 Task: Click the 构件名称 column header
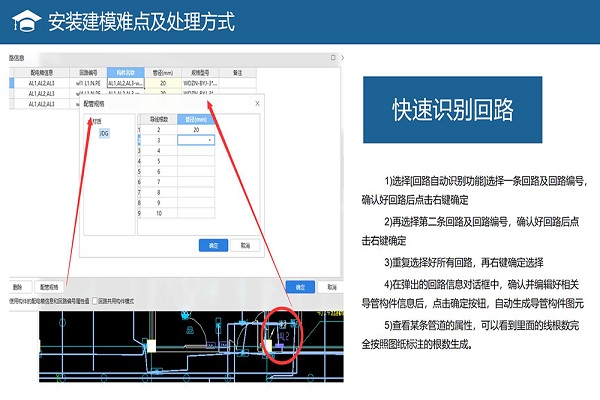point(125,73)
